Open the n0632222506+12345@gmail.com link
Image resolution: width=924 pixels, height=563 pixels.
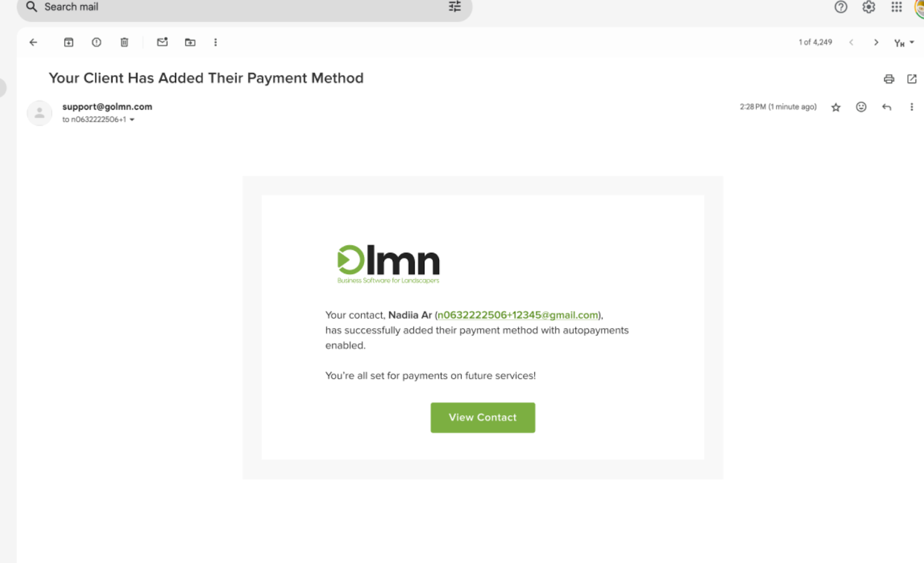[x=518, y=315]
